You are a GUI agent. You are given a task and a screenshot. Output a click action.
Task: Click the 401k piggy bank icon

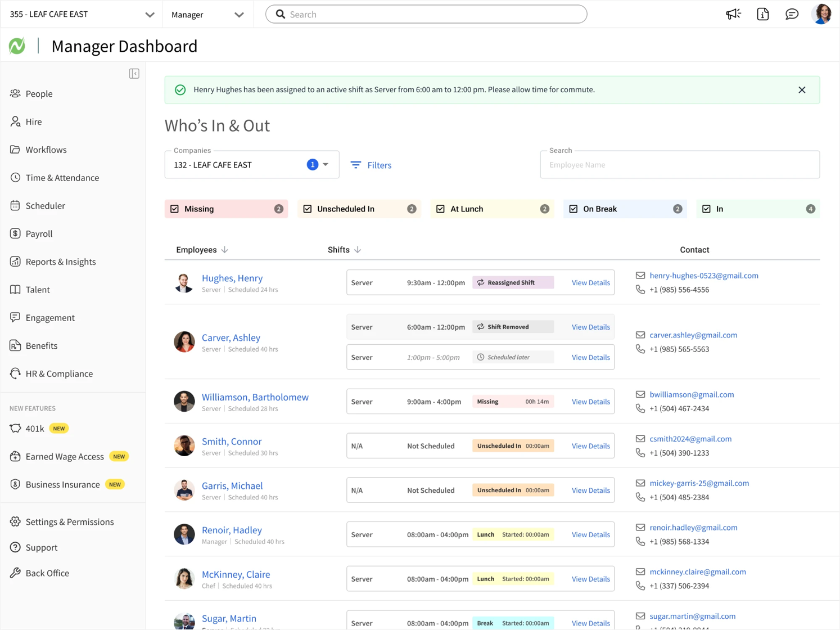[15, 429]
